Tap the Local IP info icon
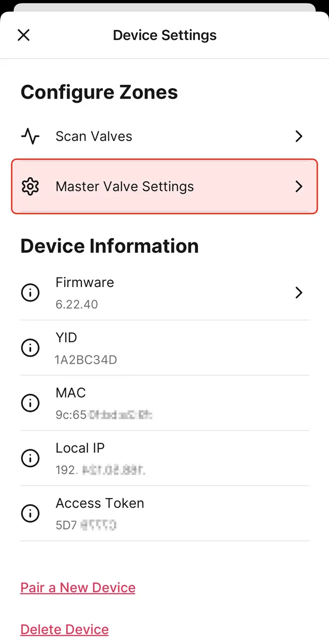This screenshot has height=644, width=329. 30,458
